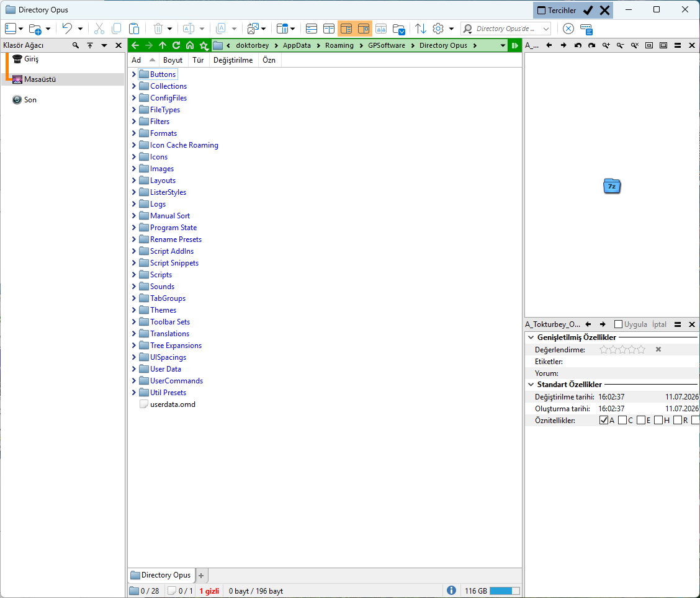Click the swap source/destination arrows icon
Screen dimensions: 700x598
420,29
